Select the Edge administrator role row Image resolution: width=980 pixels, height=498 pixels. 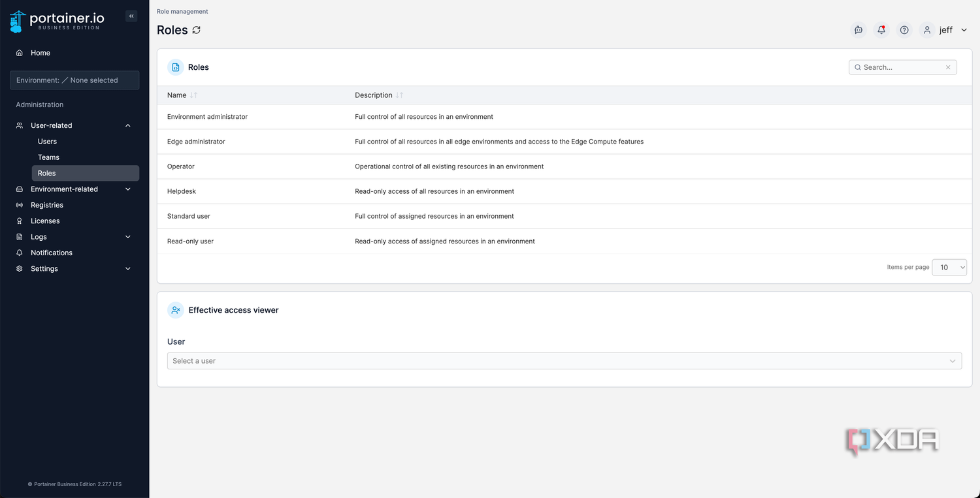pyautogui.click(x=564, y=142)
